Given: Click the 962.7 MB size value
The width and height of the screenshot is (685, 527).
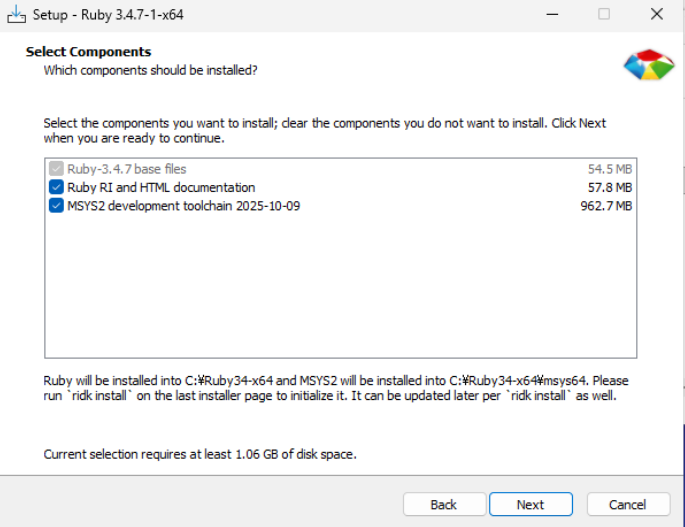Looking at the screenshot, I should pos(606,206).
